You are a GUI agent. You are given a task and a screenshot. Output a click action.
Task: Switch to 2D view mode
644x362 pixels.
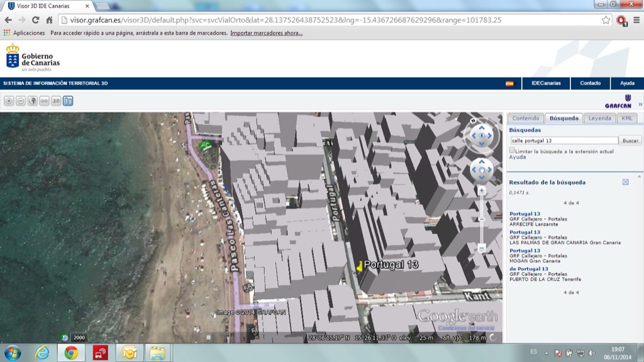pyautogui.click(x=56, y=101)
